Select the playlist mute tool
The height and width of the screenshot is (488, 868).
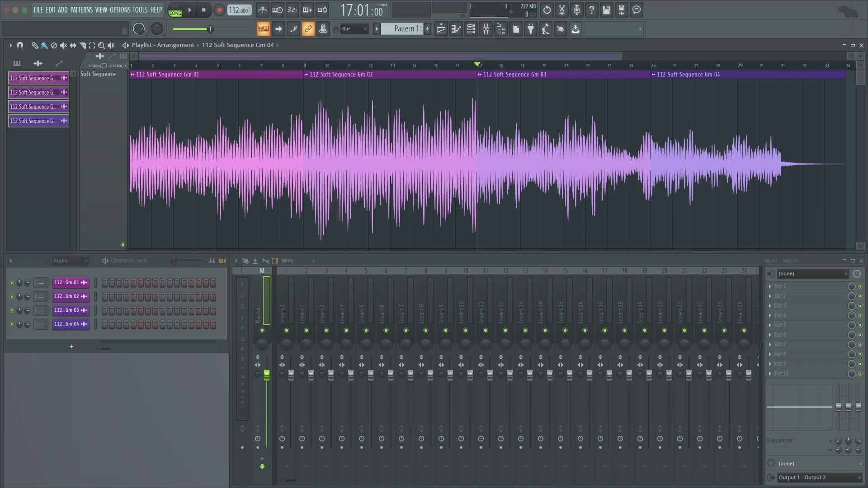click(x=63, y=45)
